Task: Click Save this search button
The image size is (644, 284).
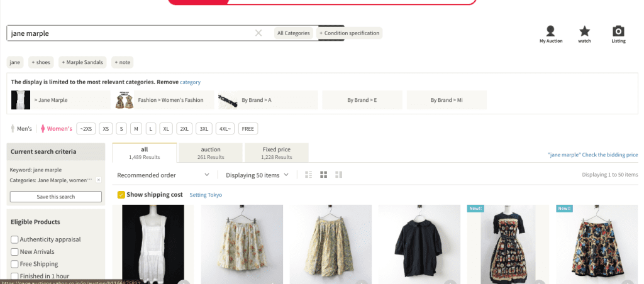Action: coord(56,197)
